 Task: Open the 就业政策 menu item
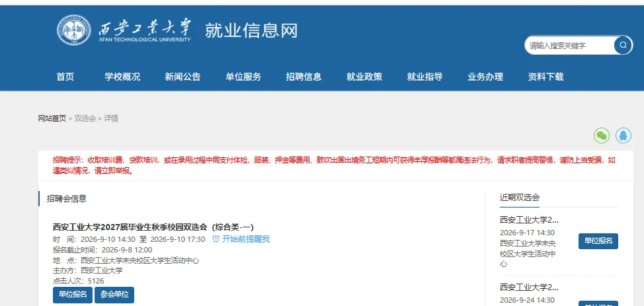[364, 77]
